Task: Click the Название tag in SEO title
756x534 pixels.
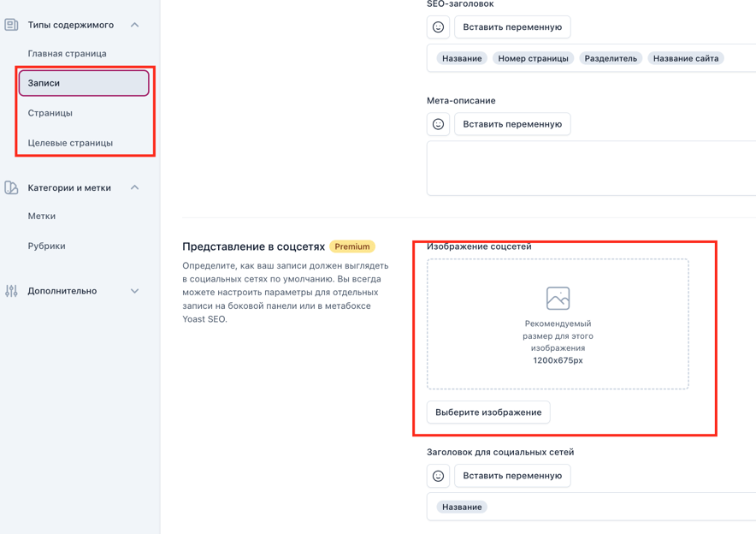Action: coord(462,58)
